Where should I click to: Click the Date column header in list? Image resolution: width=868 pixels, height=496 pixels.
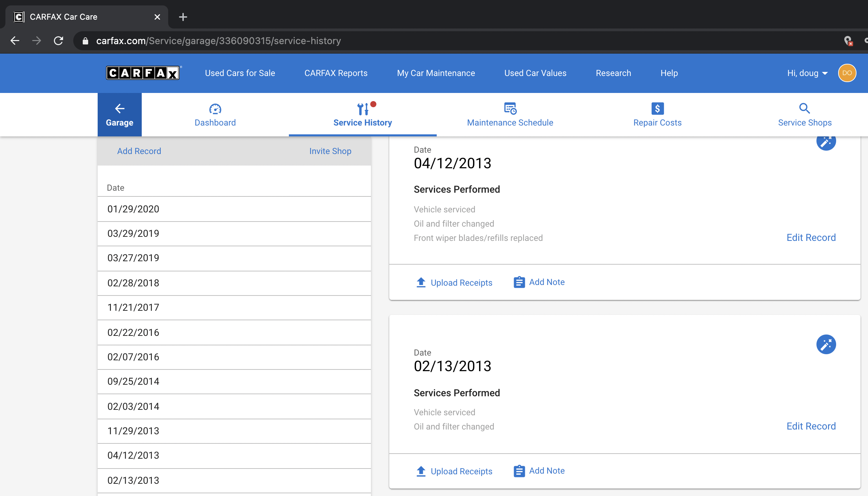(x=115, y=188)
